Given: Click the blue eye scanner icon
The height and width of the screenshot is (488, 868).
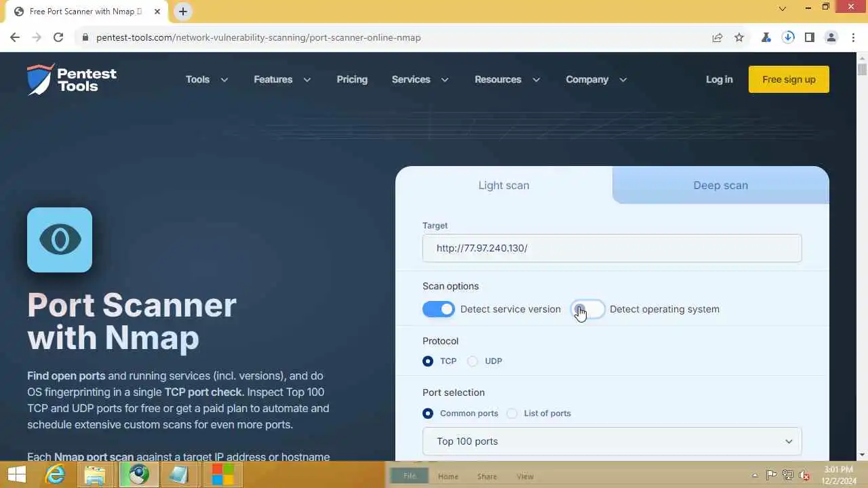Looking at the screenshot, I should click(60, 240).
